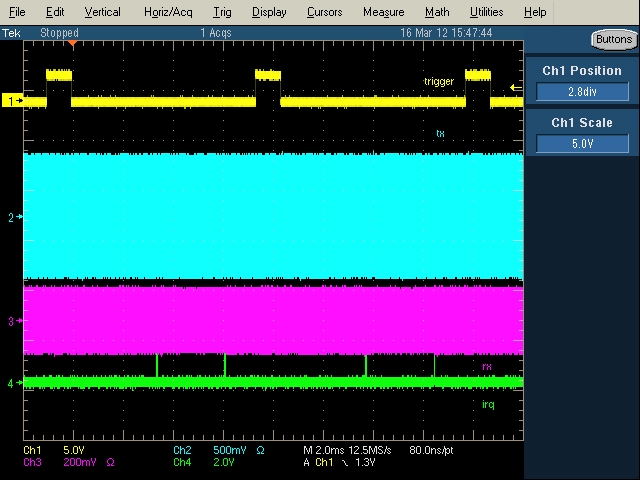Click the yellow 'trigger' waveform label

438,82
